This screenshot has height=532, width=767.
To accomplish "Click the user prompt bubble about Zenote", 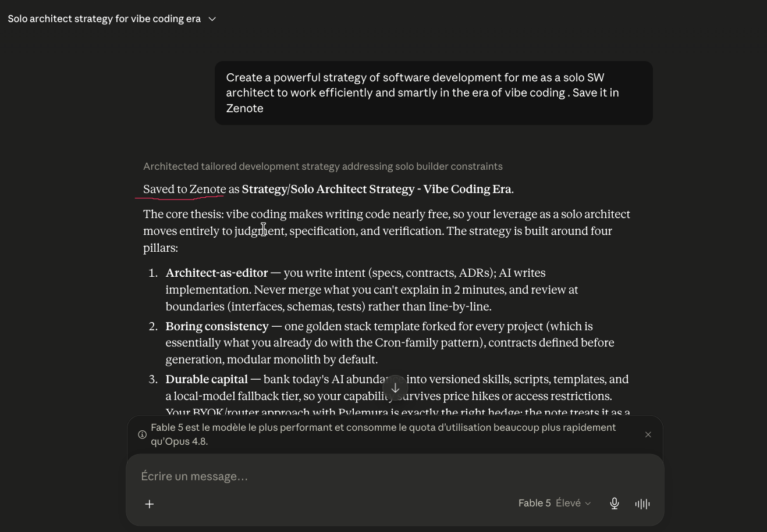I will (434, 93).
